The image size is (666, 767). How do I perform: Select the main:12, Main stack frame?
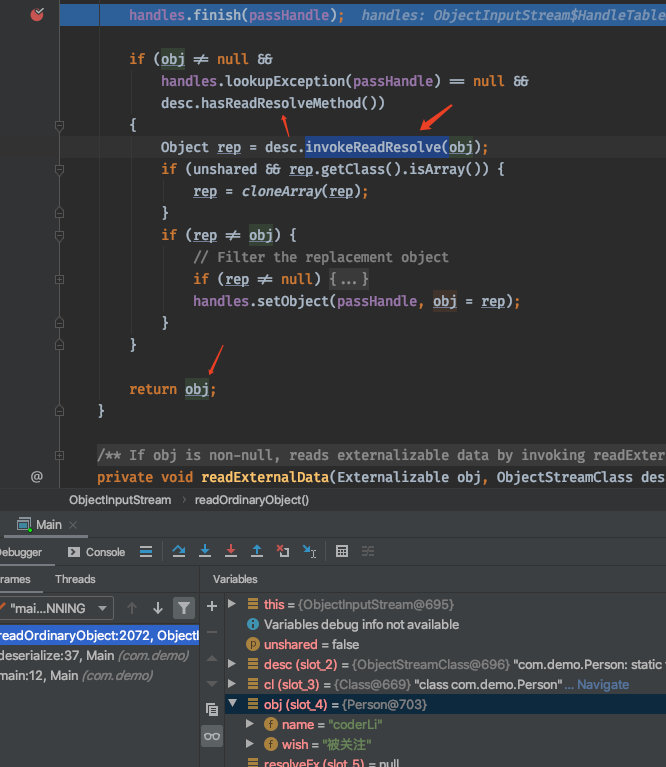(99, 675)
